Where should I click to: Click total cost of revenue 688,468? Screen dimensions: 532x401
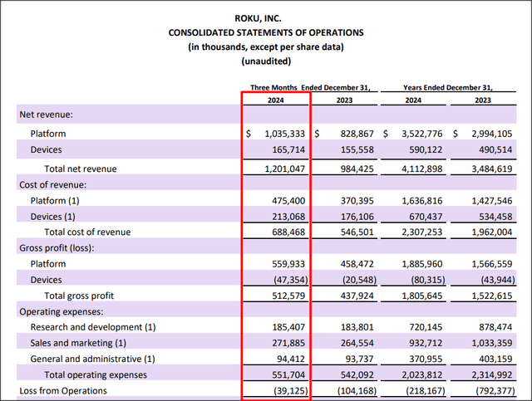click(x=288, y=232)
